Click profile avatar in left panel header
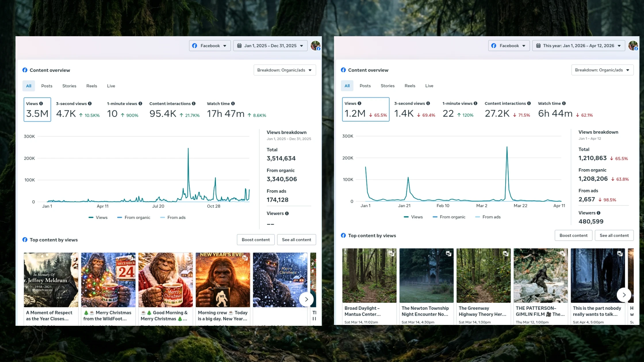Screen dimensions: 644x362 [x=315, y=46]
